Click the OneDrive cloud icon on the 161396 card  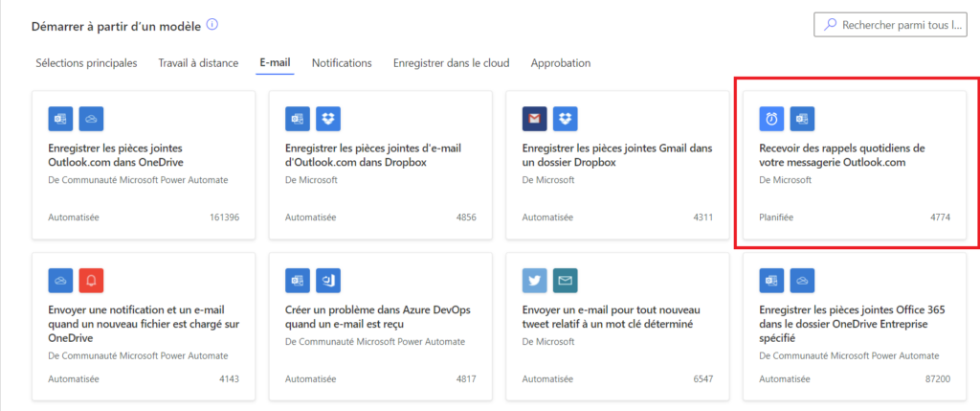click(92, 119)
